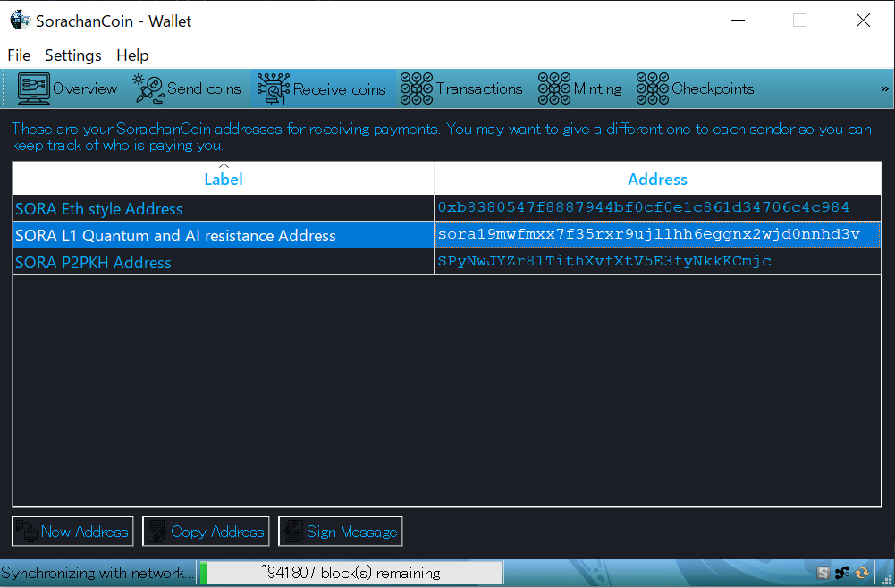
Task: Sort by the Label column header
Action: 224,179
